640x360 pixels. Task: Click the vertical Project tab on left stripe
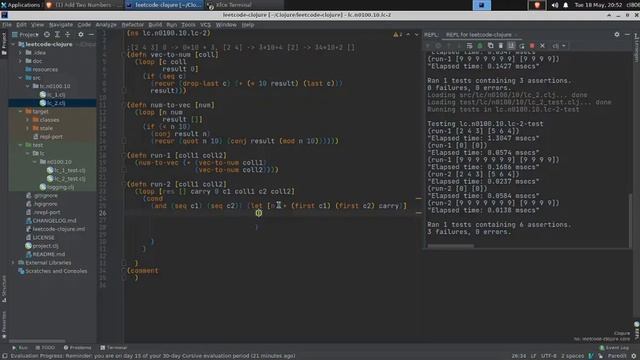(4, 43)
